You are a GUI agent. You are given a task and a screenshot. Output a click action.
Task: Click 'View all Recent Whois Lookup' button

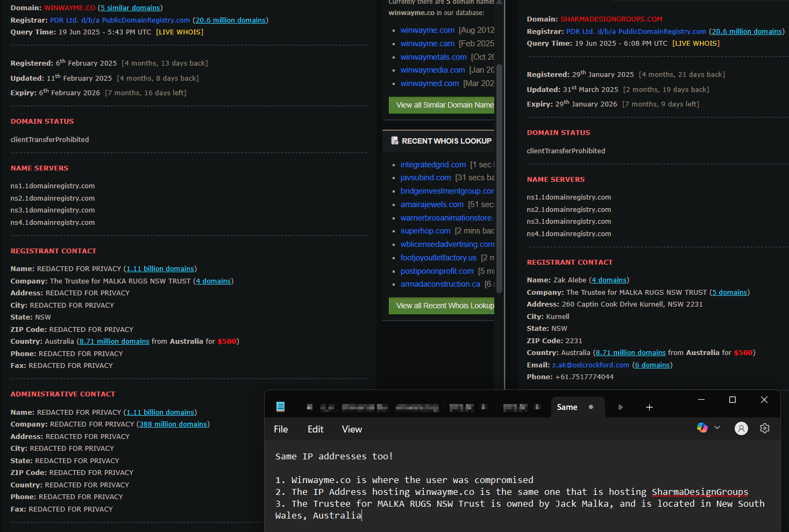[442, 306]
